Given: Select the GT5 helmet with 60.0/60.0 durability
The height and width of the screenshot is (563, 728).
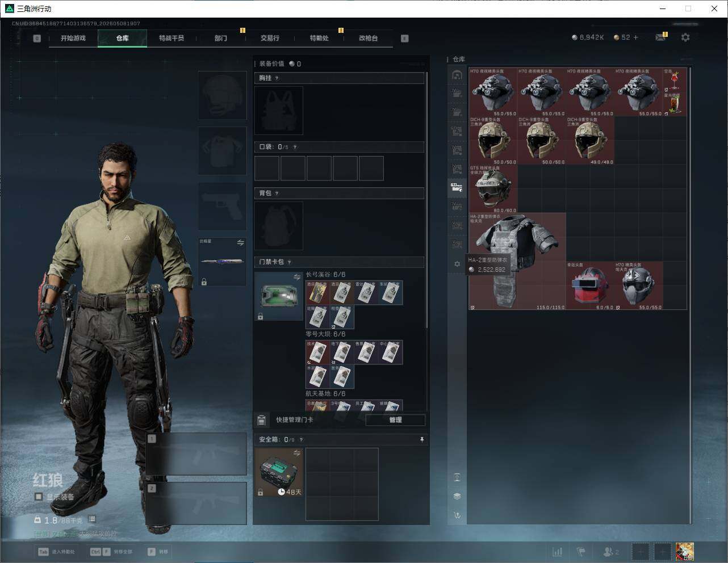Looking at the screenshot, I should [493, 189].
